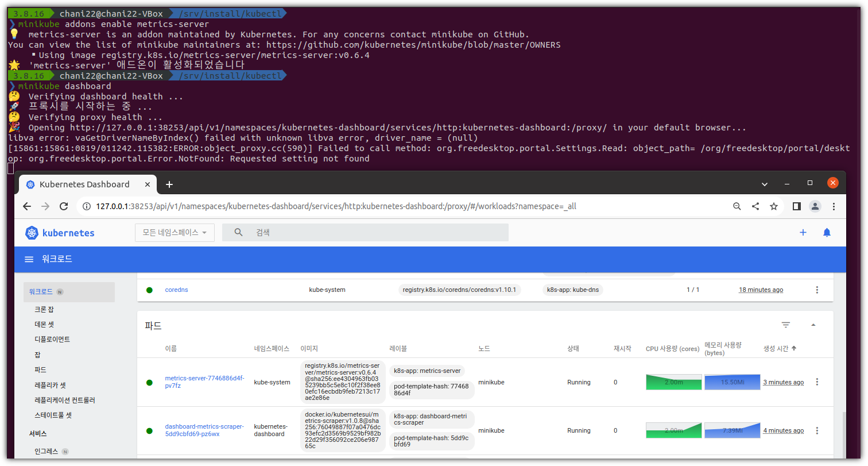The width and height of the screenshot is (868, 466).
Task: Click the status (상태) column header
Action: pyautogui.click(x=573, y=349)
